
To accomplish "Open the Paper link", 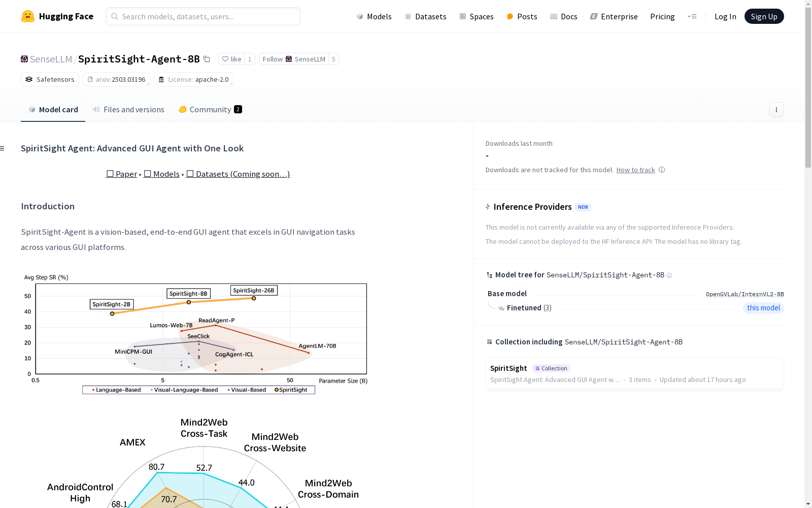I will [121, 174].
